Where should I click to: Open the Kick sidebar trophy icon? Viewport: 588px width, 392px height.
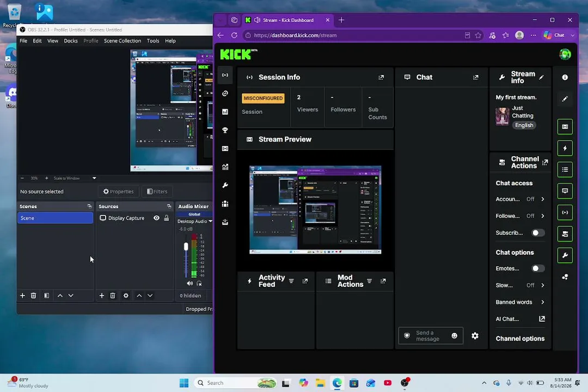pos(225,130)
